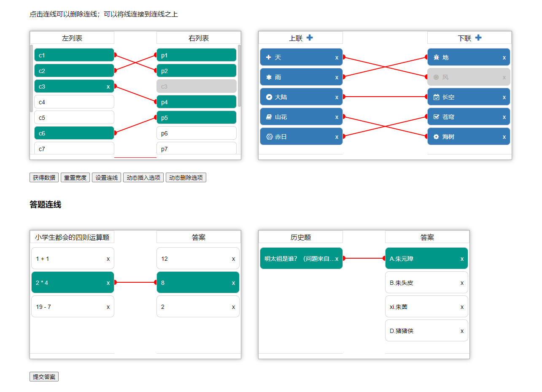Remove the 雨 item with its x
This screenshot has height=392, width=542.
coord(337,77)
